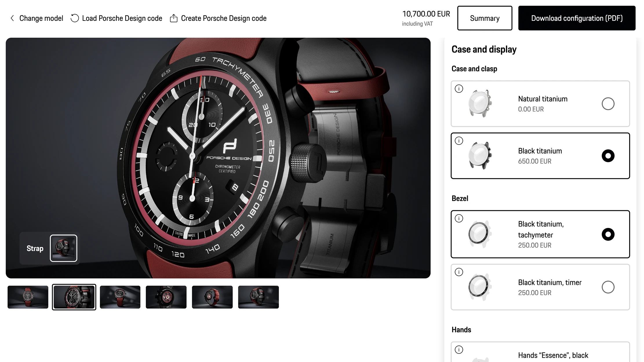Click Download configuration (PDF)
Screen dimensions: 644x362
coord(577,18)
